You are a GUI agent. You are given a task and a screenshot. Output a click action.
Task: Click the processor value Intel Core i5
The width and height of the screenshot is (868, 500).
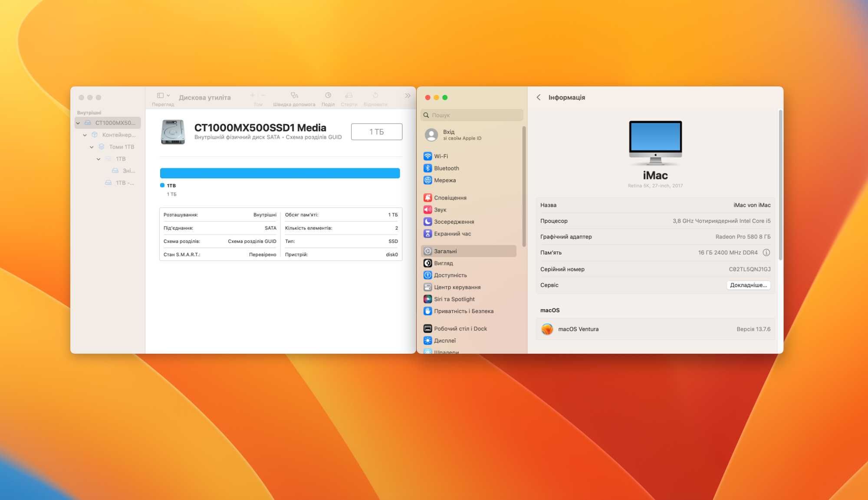[722, 221]
